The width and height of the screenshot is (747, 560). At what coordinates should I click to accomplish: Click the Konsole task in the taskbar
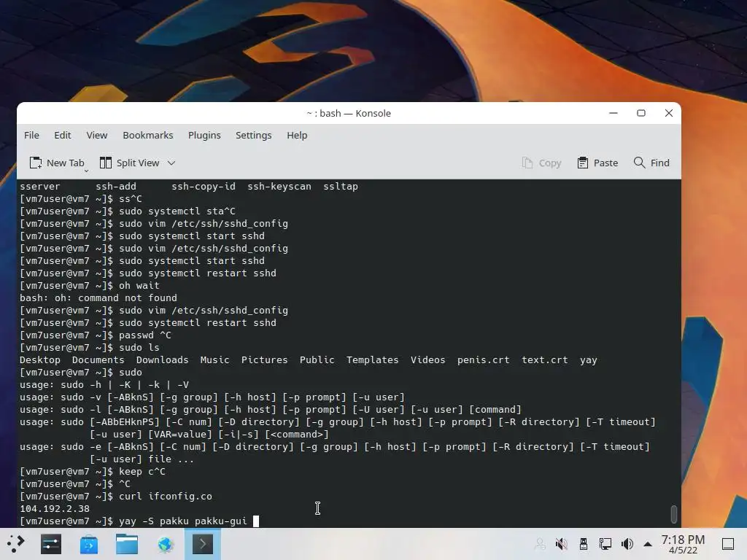(x=203, y=544)
